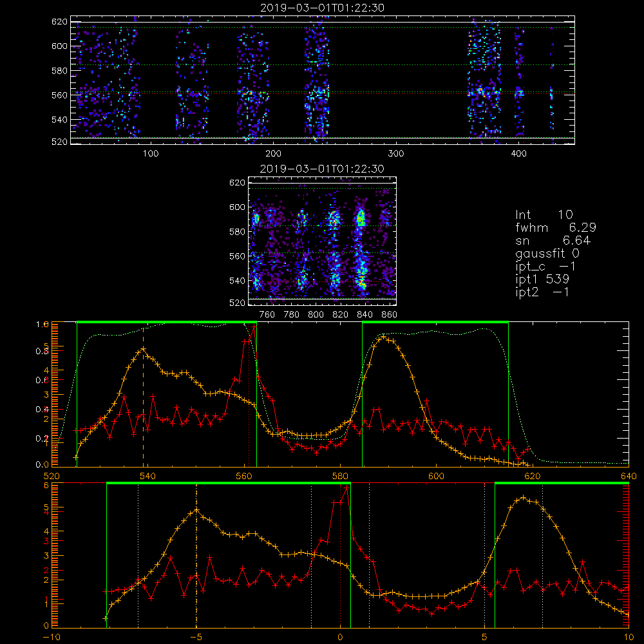
Task: Select the 'Int 10' parameter line
Action: pyautogui.click(x=544, y=214)
